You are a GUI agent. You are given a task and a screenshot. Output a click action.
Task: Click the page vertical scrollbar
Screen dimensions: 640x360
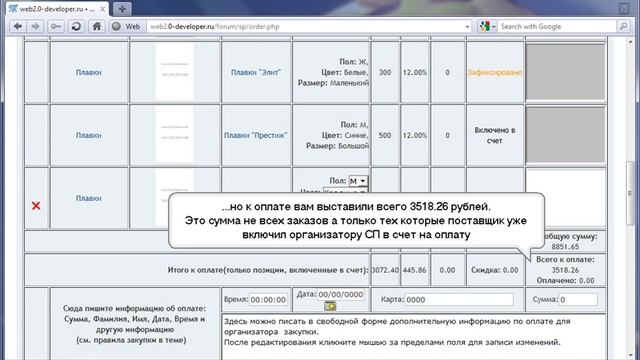(631, 198)
